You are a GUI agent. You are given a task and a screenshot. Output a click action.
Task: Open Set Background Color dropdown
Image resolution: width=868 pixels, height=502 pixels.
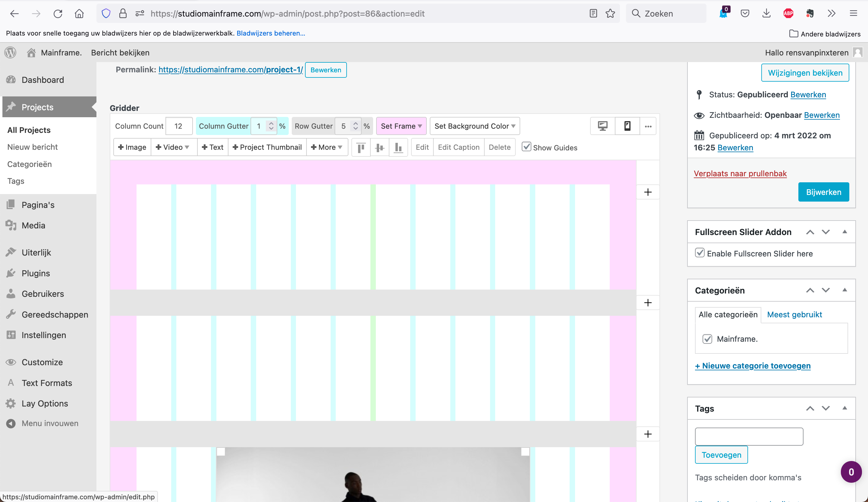coord(474,126)
